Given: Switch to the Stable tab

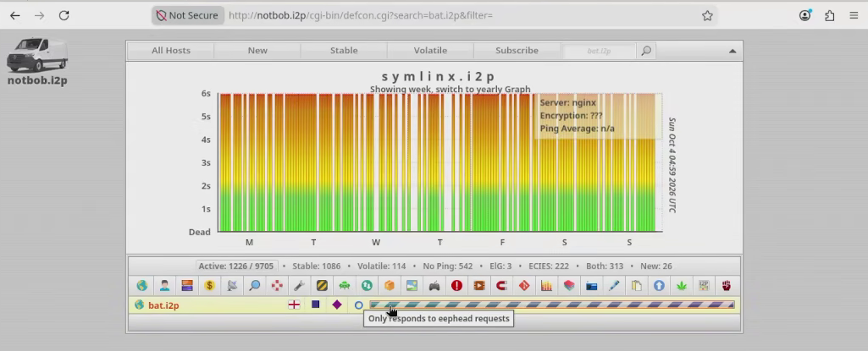Looking at the screenshot, I should point(344,50).
